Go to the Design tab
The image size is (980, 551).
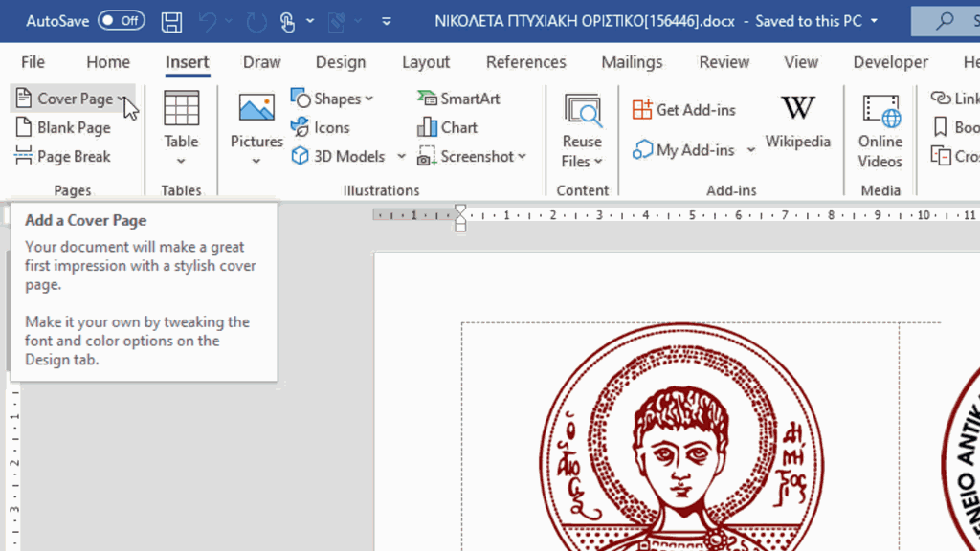click(341, 62)
